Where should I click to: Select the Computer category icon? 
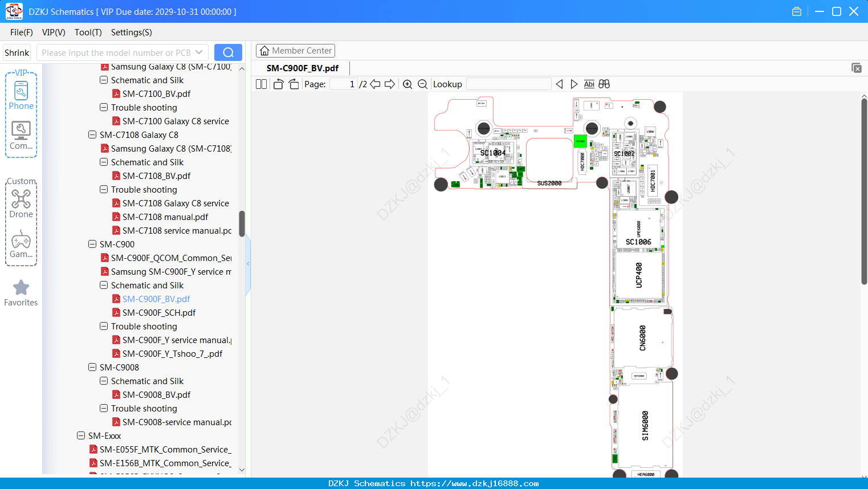pyautogui.click(x=21, y=136)
